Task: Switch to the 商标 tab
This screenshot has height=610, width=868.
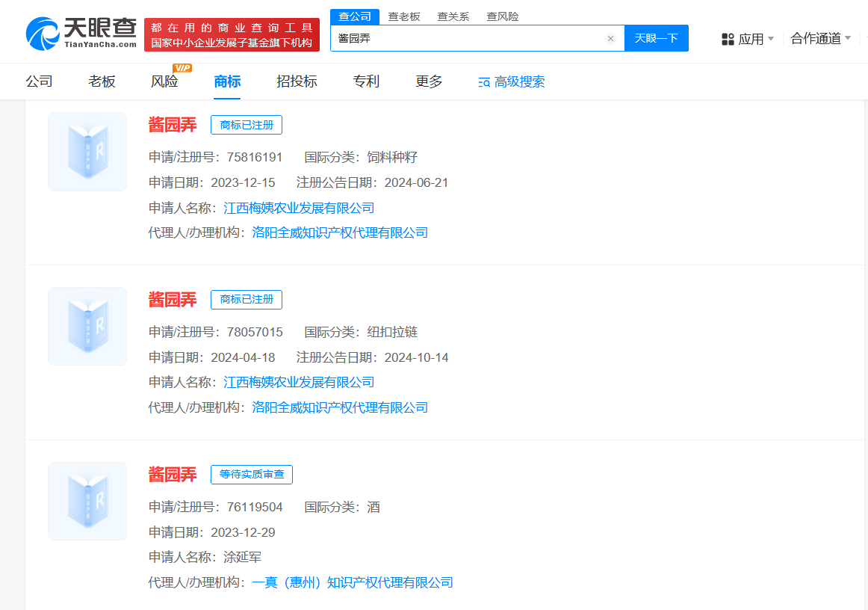Action: pos(227,81)
